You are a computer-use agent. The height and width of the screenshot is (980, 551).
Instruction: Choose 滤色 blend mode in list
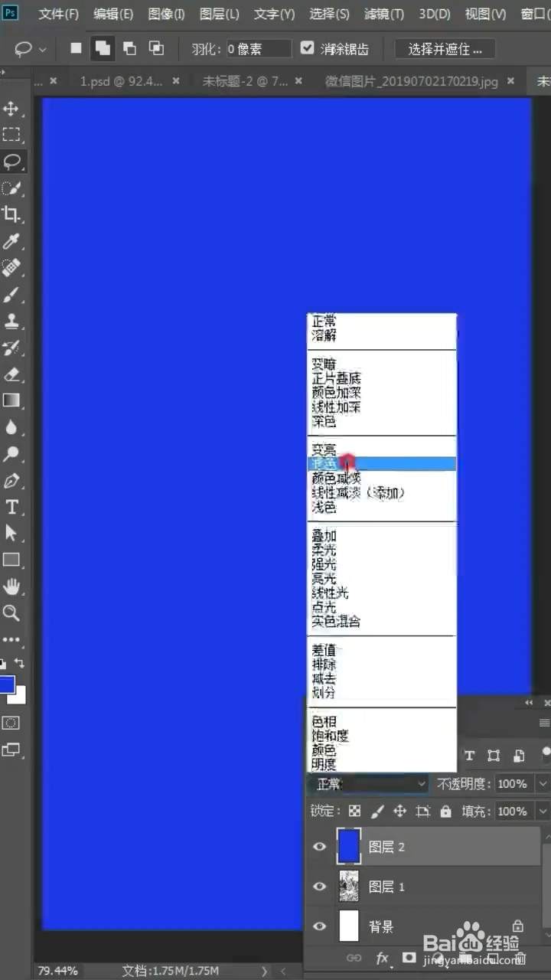point(382,464)
